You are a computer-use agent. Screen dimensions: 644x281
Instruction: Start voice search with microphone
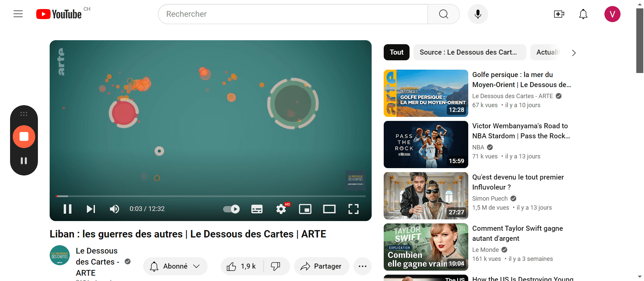tap(478, 14)
